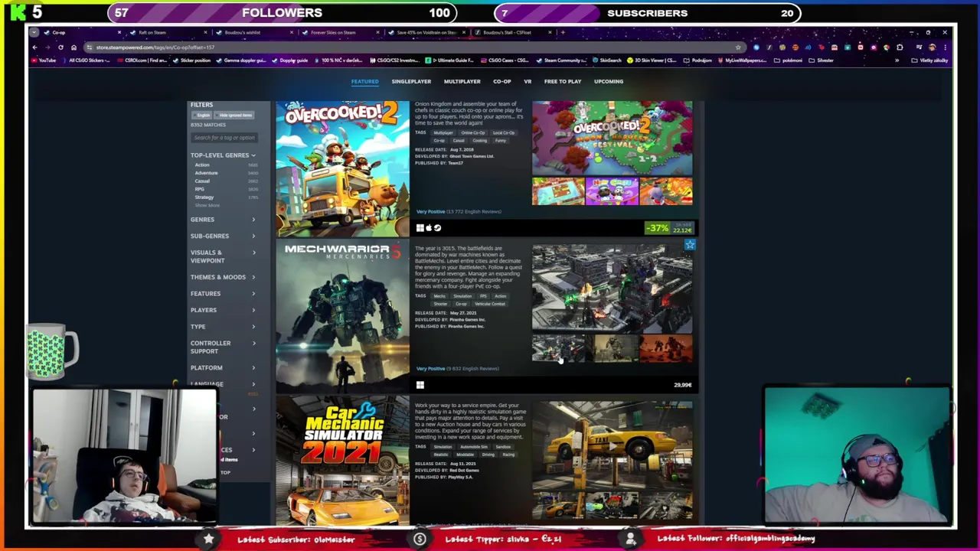Screen dimensions: 980x551
Task: Expand the Platform filter section
Action: pos(223,368)
